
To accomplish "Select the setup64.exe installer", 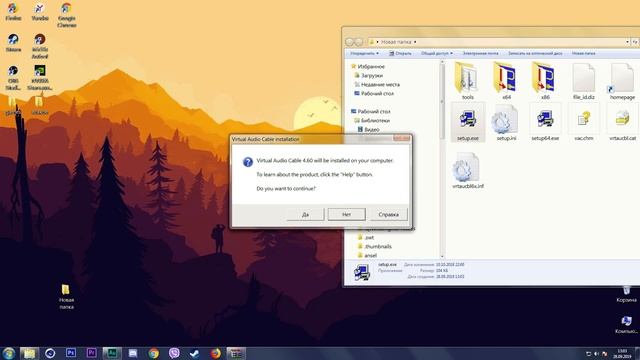I will point(545,122).
